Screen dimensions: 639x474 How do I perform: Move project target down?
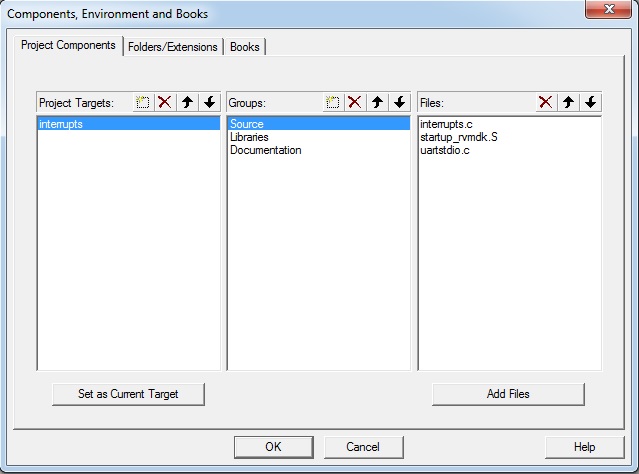[209, 102]
